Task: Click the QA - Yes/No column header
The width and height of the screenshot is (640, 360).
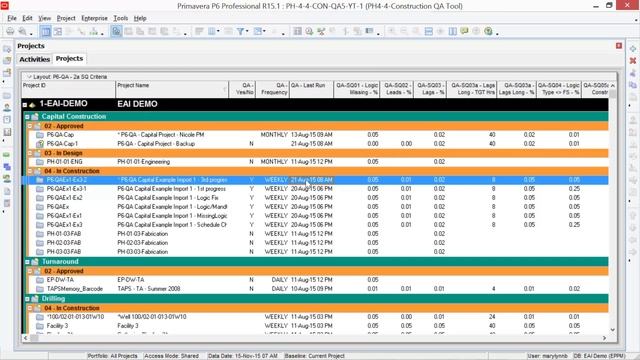Action: pos(242,89)
